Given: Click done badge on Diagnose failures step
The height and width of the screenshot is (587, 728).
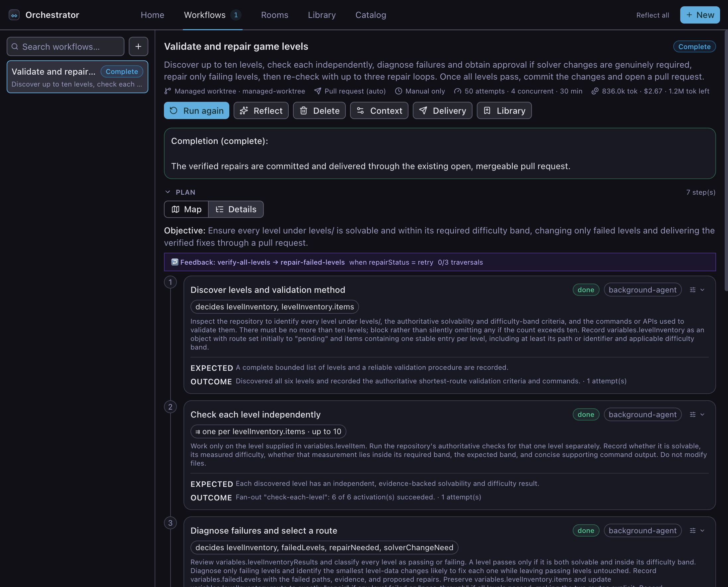Looking at the screenshot, I should pyautogui.click(x=586, y=531).
